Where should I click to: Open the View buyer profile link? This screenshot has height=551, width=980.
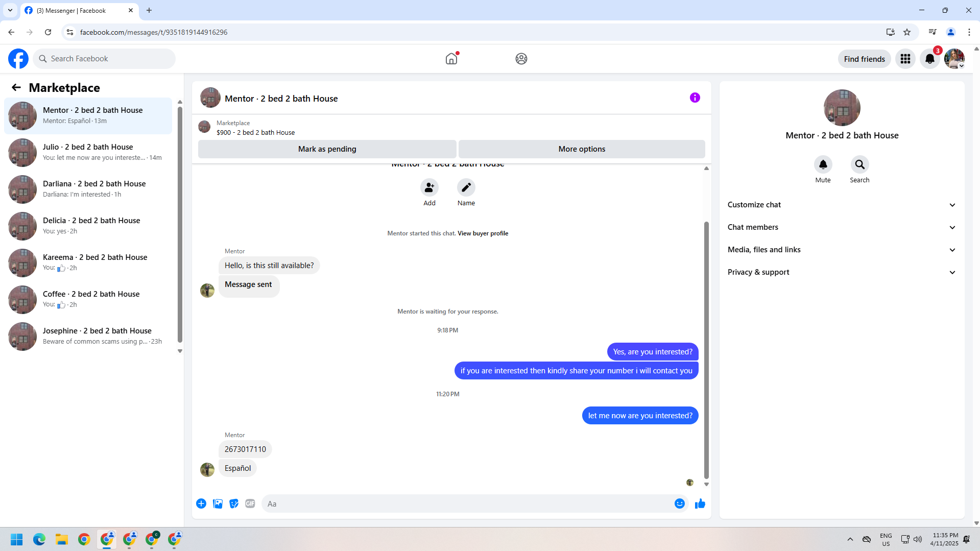point(483,233)
